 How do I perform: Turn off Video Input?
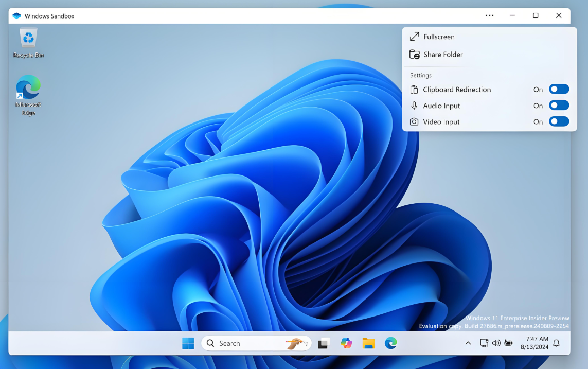[x=559, y=122]
